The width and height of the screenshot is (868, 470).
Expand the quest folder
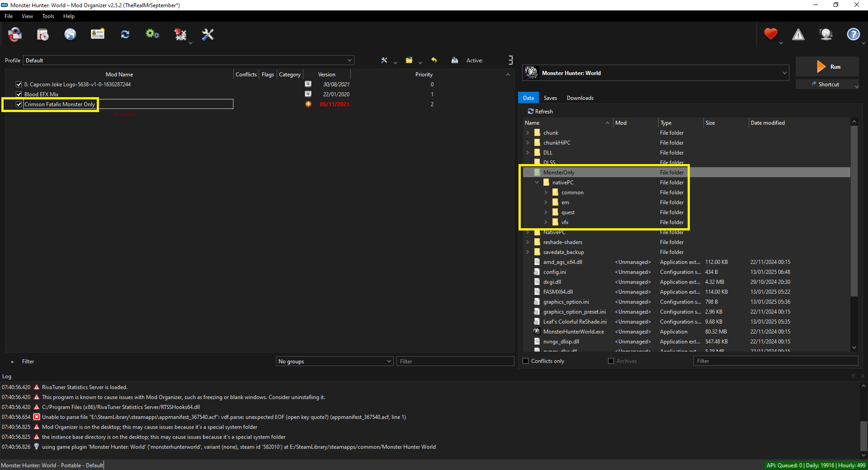coord(546,212)
